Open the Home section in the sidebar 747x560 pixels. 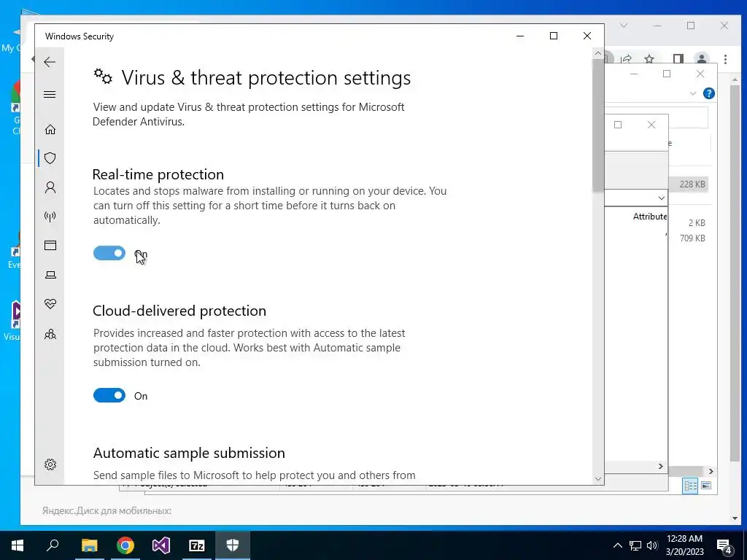50,130
